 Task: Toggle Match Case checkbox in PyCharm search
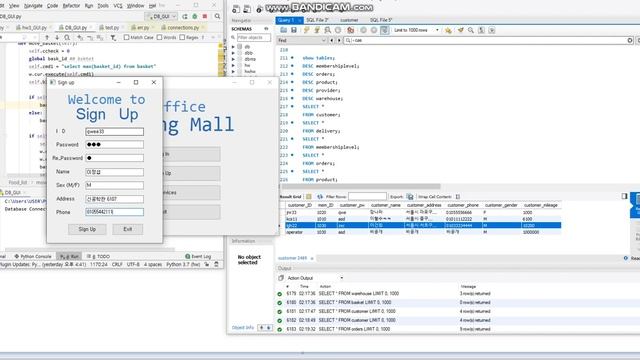point(127,38)
